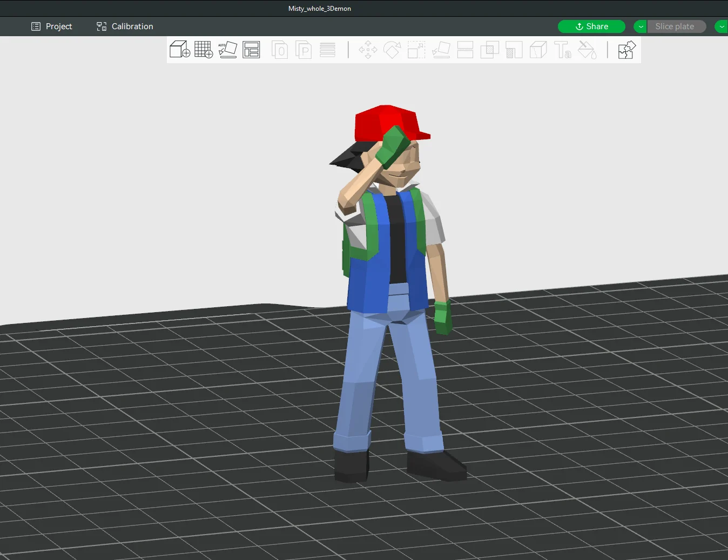This screenshot has width=728, height=560.
Task: Click the Add plate grid icon
Action: coord(204,50)
